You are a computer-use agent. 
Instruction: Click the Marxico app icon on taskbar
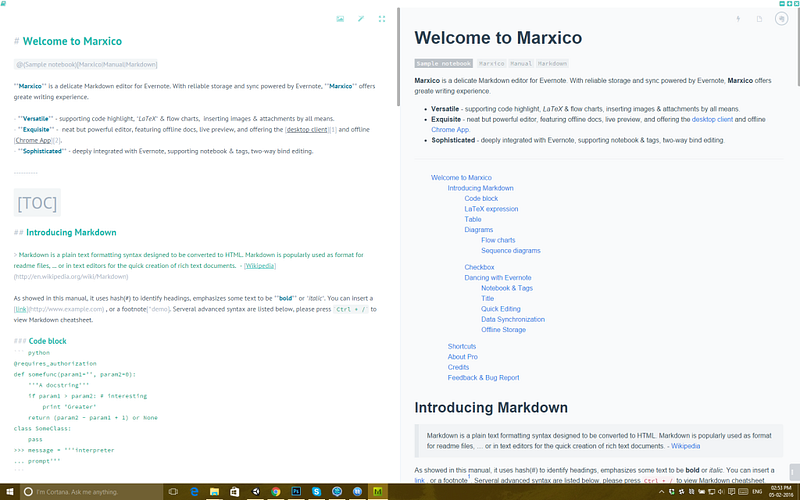pos(378,492)
